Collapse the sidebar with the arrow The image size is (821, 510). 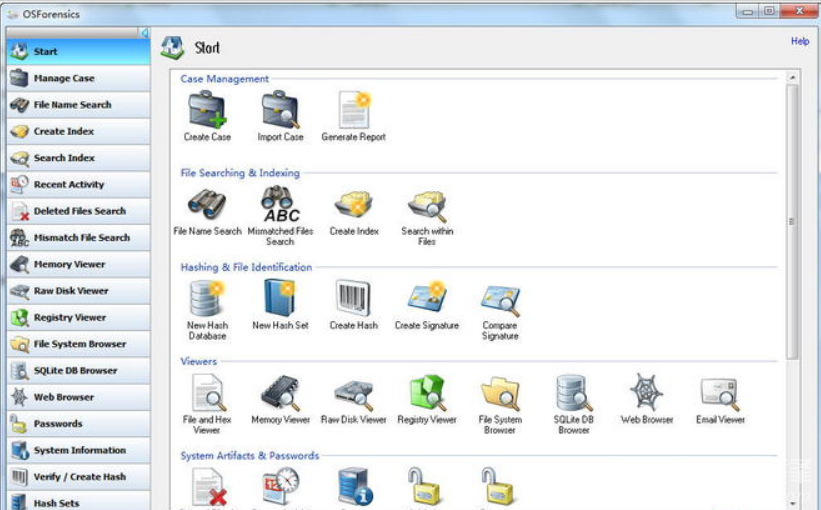[x=144, y=32]
